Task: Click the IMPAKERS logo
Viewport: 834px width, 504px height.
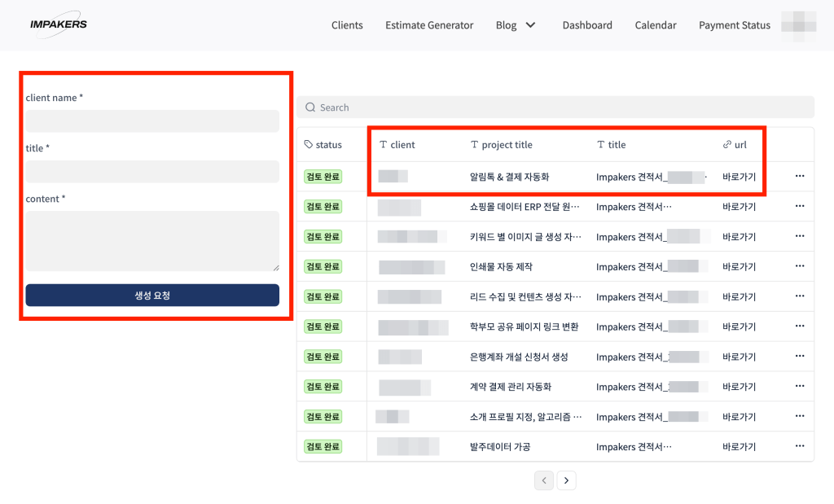Action: click(57, 24)
